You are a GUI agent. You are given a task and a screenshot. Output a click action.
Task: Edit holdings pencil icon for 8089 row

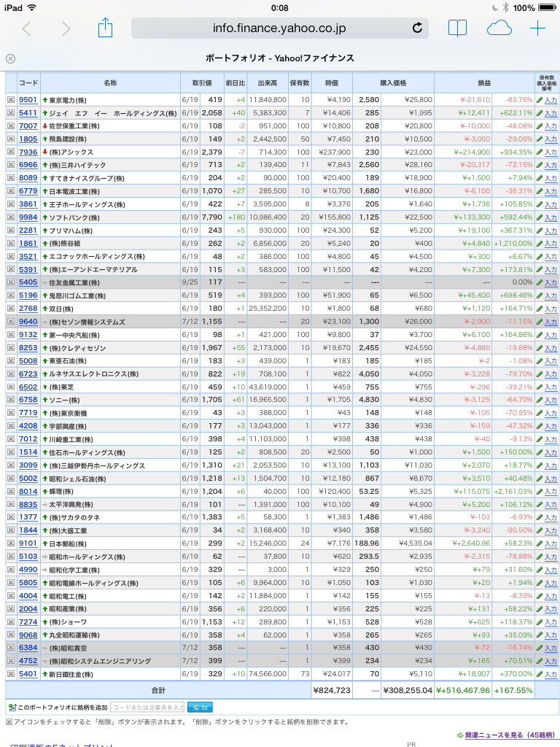point(540,178)
